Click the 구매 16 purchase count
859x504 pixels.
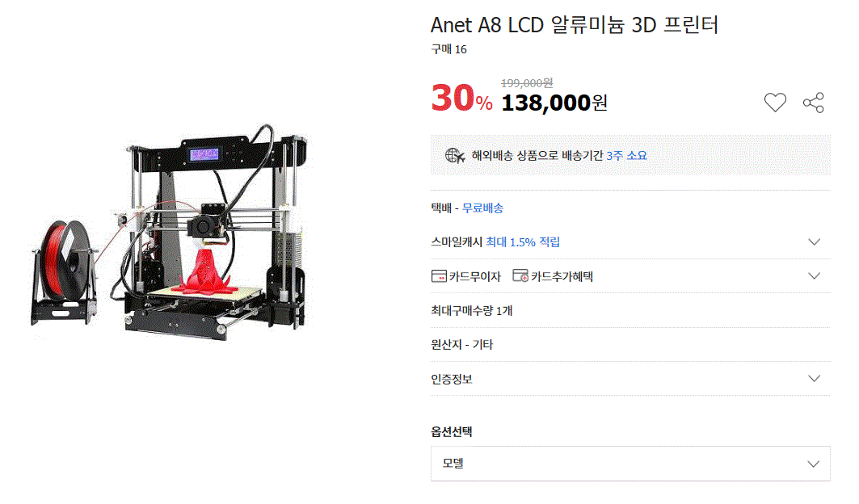[448, 49]
